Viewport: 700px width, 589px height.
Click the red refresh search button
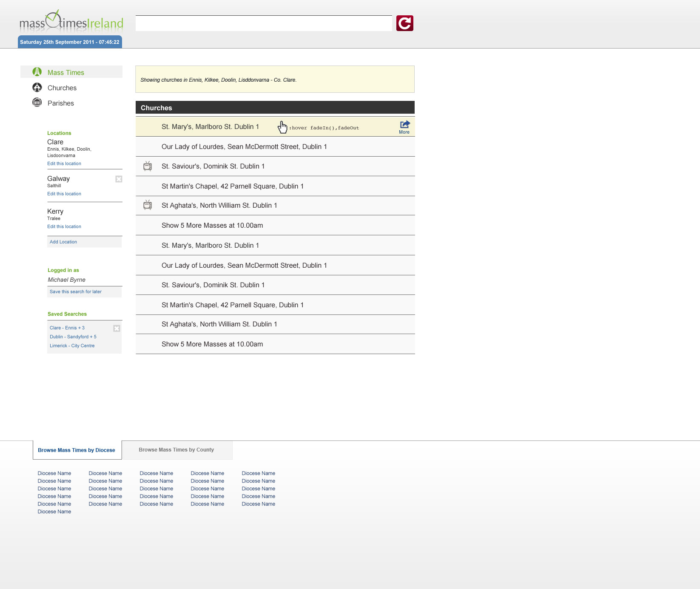click(404, 23)
